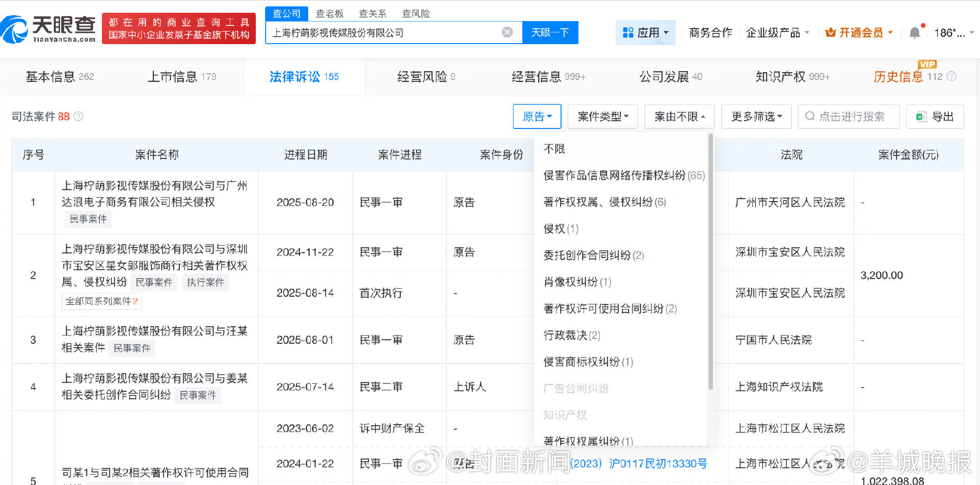The image size is (980, 485).
Task: Open the 姜某委托创作合同纠纷 case title
Action: pyautogui.click(x=154, y=386)
